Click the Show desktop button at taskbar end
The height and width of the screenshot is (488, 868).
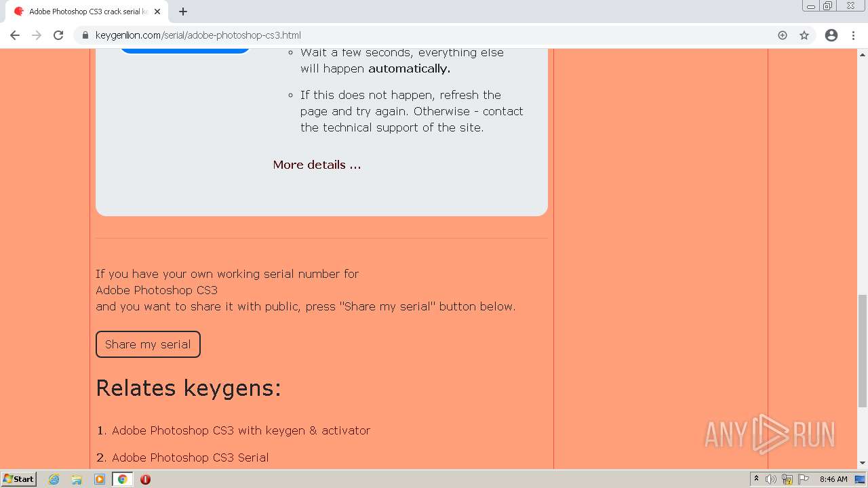coord(861,479)
